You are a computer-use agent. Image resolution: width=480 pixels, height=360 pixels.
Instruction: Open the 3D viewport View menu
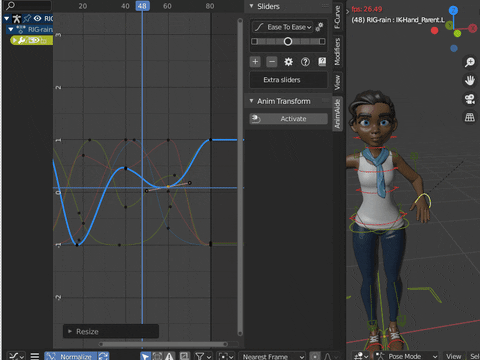pyautogui.click(x=454, y=356)
